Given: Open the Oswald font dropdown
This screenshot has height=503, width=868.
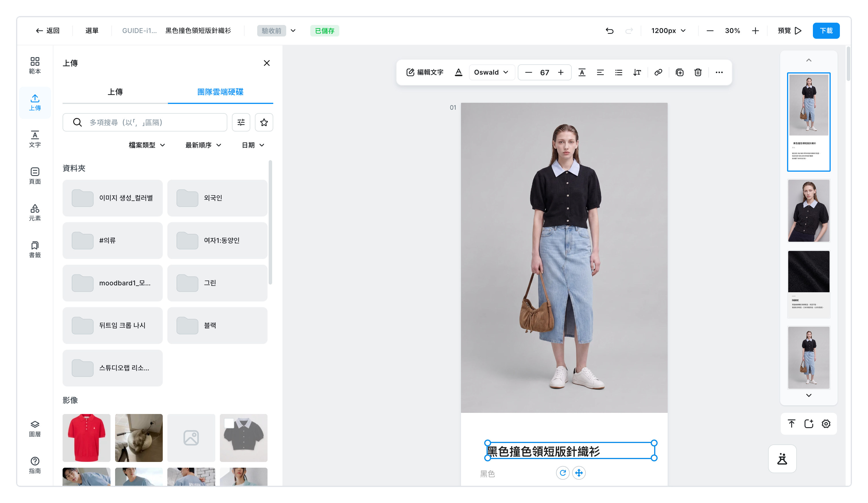Looking at the screenshot, I should (x=491, y=72).
